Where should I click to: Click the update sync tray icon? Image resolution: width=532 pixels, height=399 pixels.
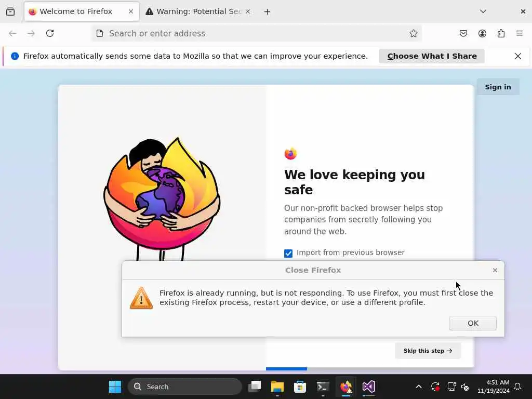(435, 387)
